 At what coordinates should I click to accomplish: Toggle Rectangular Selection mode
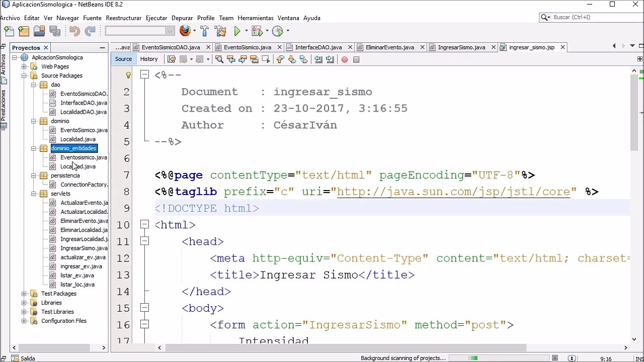point(266,59)
